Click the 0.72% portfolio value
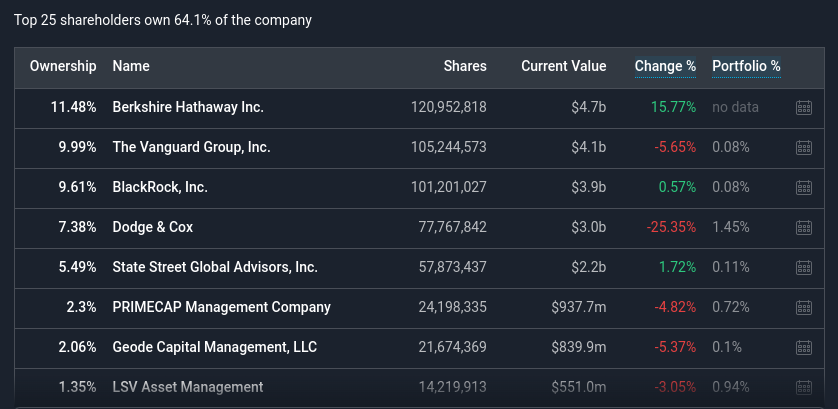 [731, 307]
